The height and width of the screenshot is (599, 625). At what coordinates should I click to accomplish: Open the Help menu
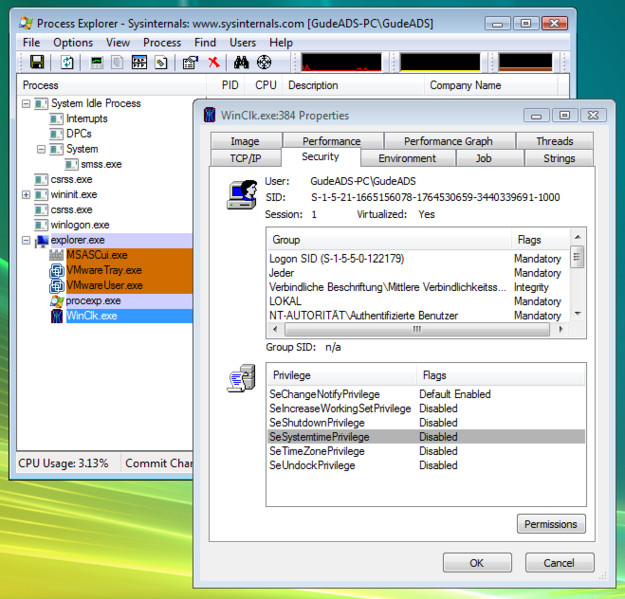281,42
